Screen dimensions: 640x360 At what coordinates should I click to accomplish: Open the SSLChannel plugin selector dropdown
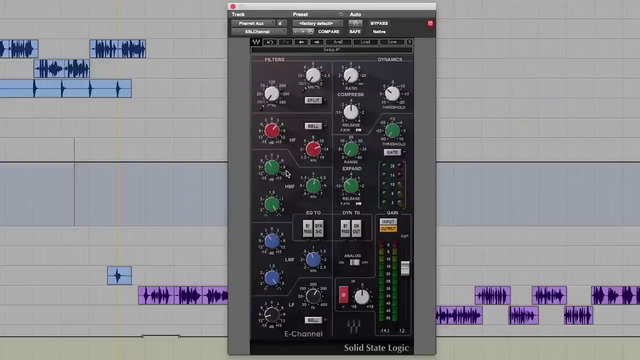[259, 31]
